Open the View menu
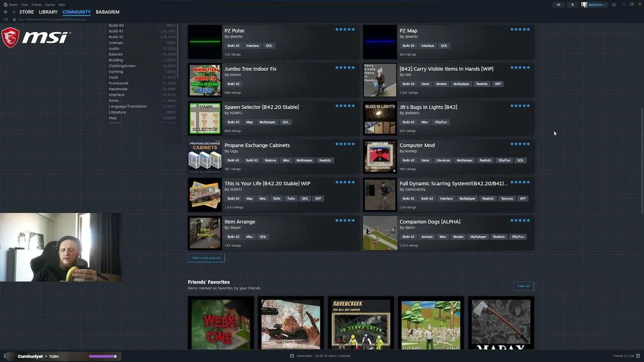Viewport: 644px width, 362px height. coord(24,5)
